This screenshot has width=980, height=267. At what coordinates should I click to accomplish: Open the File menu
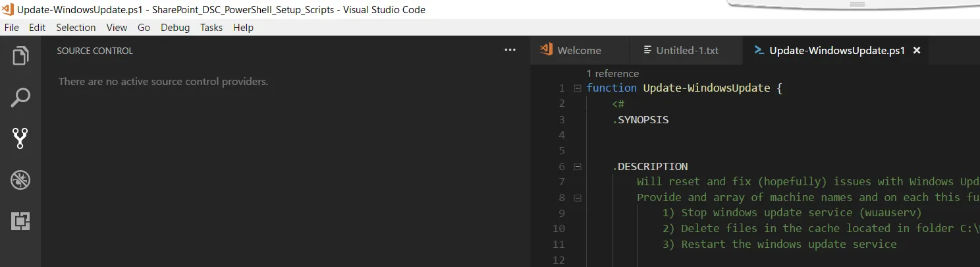click(x=12, y=28)
